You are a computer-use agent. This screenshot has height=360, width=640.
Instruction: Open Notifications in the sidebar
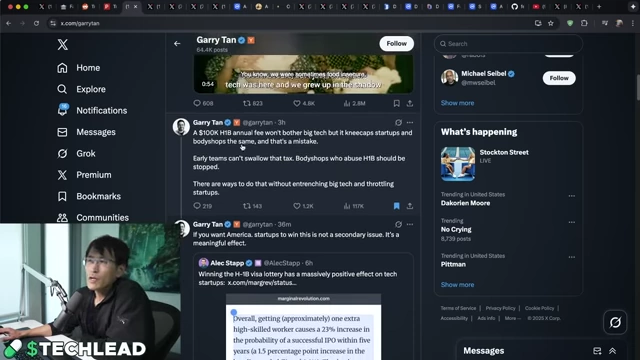coord(92,110)
